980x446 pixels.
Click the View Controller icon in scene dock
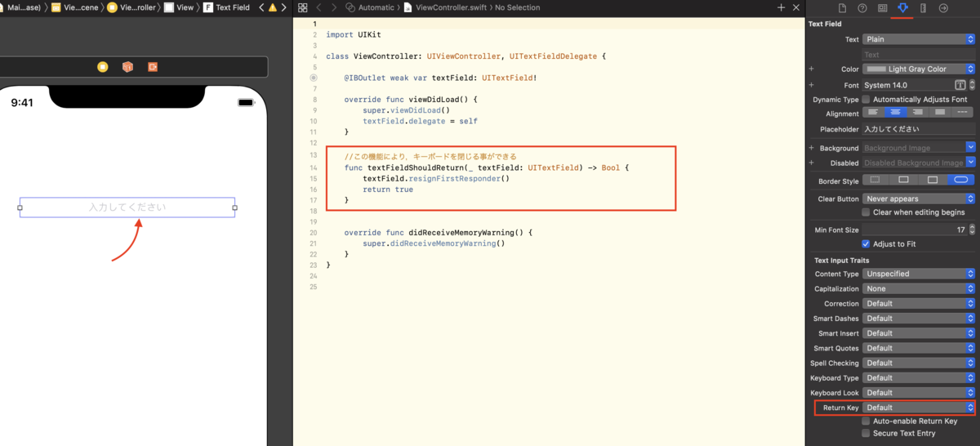pos(103,67)
